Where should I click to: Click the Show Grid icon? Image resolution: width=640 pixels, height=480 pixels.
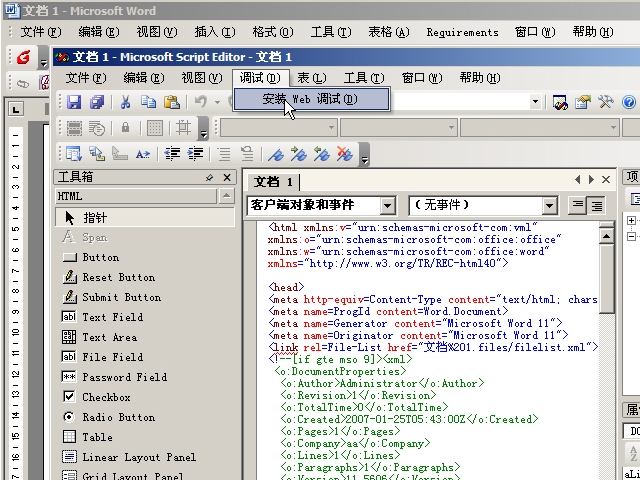(155, 128)
